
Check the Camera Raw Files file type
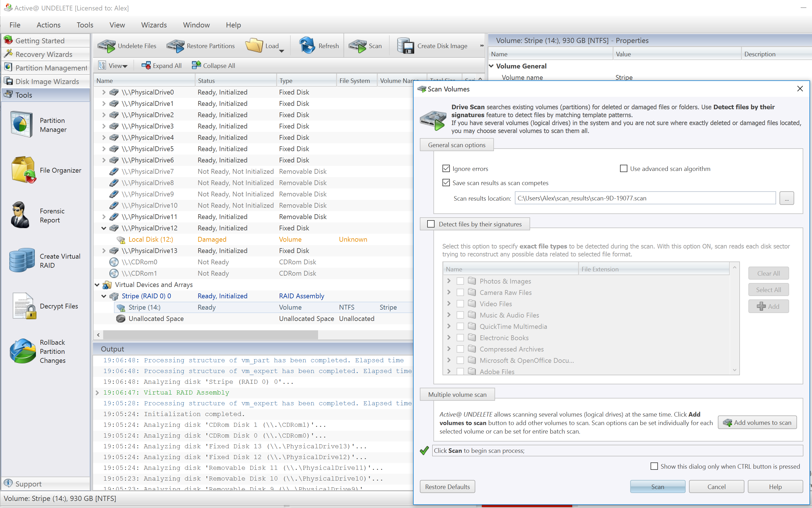[460, 292]
